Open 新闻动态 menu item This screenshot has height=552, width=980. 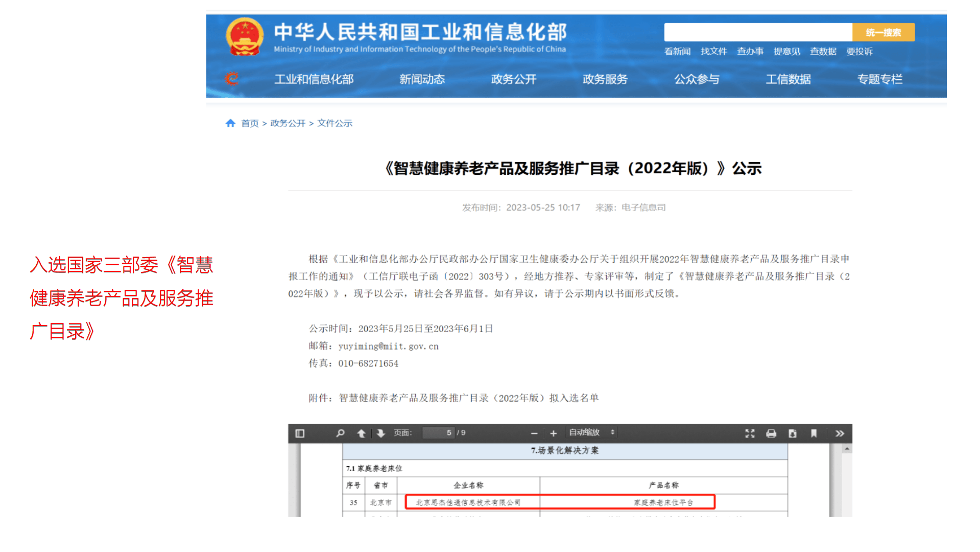click(422, 79)
